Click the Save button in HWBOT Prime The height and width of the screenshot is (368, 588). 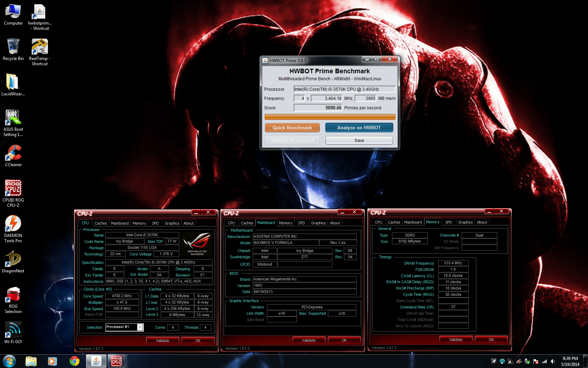(x=359, y=140)
